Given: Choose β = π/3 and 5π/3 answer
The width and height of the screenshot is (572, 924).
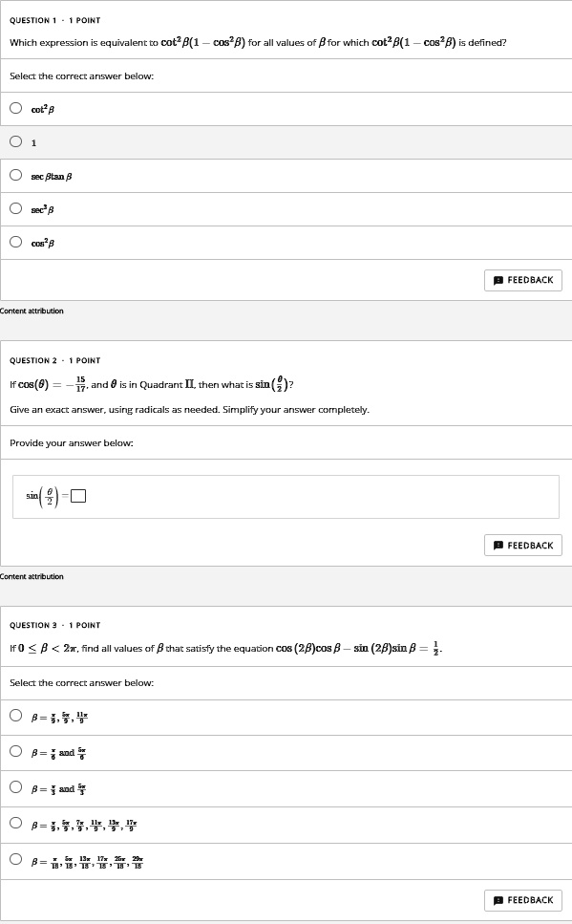Looking at the screenshot, I should pos(15,787).
